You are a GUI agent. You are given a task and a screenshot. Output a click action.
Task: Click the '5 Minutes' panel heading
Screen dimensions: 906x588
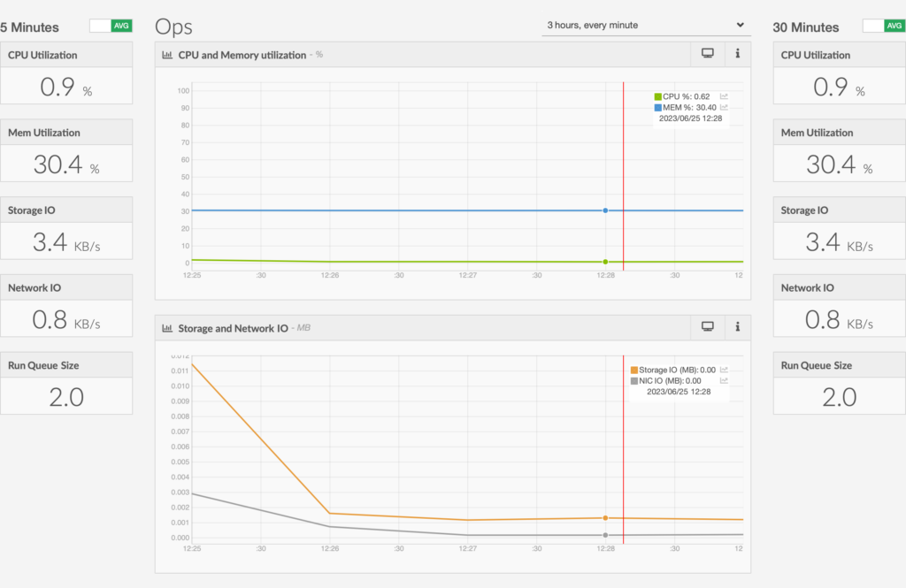[29, 27]
